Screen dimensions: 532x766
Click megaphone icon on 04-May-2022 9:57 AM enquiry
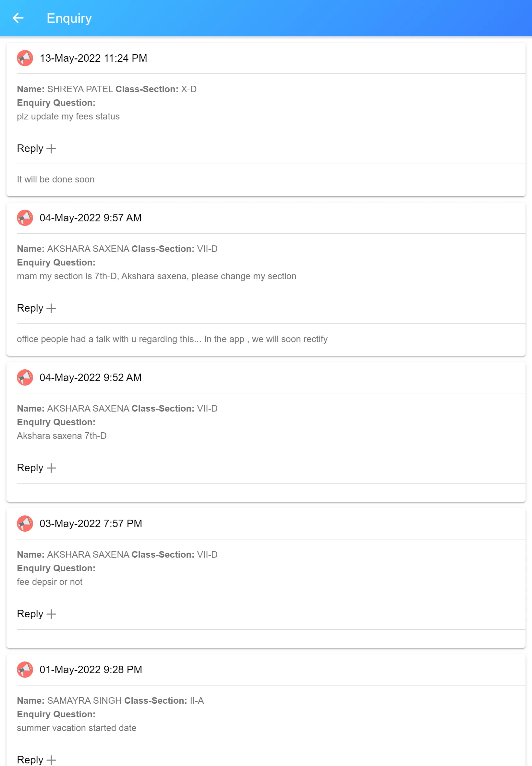point(25,218)
